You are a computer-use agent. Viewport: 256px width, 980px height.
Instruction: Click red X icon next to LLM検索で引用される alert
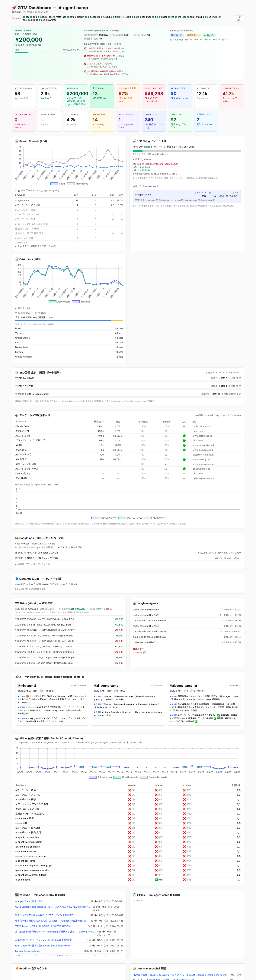(85, 48)
